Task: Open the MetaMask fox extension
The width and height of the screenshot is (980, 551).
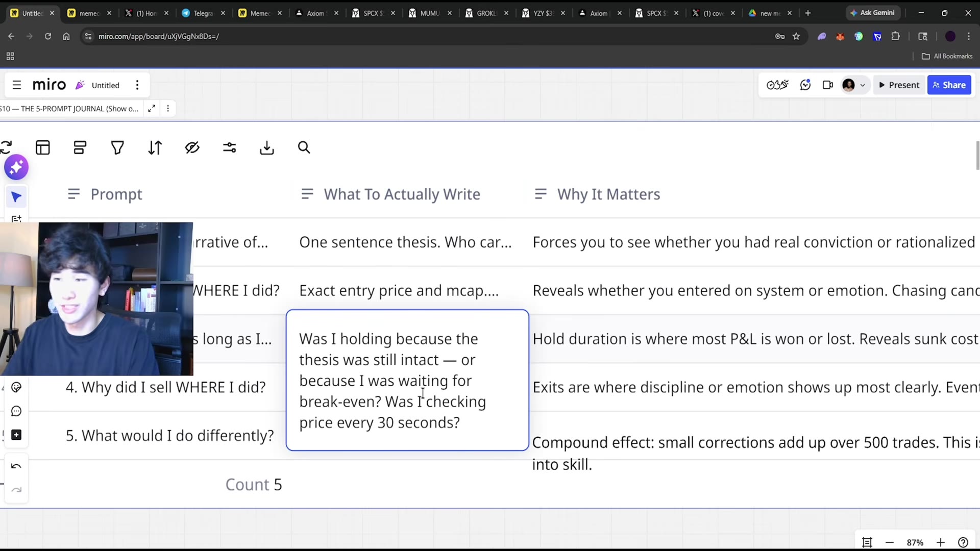Action: [x=840, y=36]
